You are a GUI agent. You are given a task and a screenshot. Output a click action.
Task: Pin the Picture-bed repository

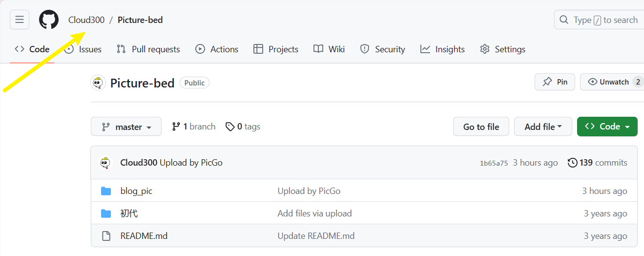point(555,82)
